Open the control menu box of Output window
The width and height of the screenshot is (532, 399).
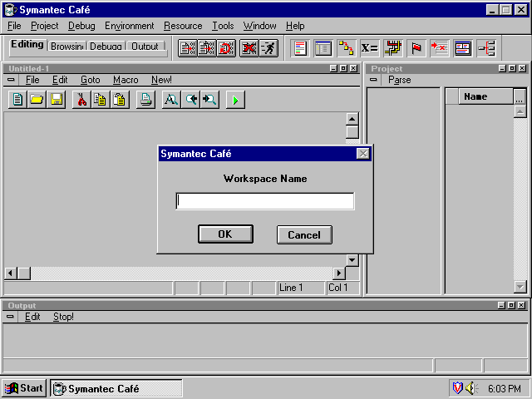pos(10,317)
